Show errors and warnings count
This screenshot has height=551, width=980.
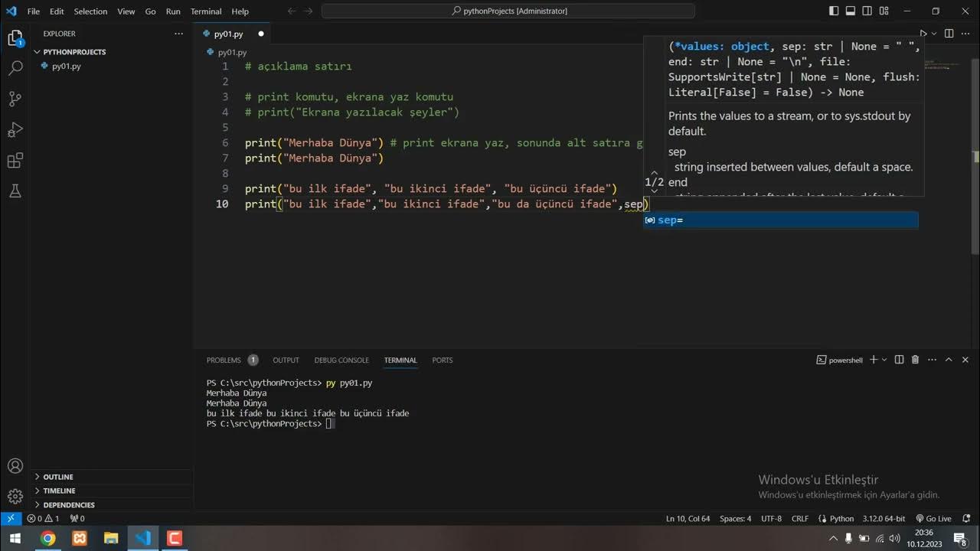click(43, 518)
